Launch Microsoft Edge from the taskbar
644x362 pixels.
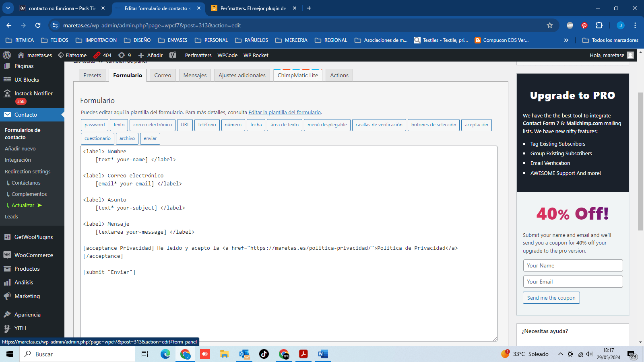[165, 354]
